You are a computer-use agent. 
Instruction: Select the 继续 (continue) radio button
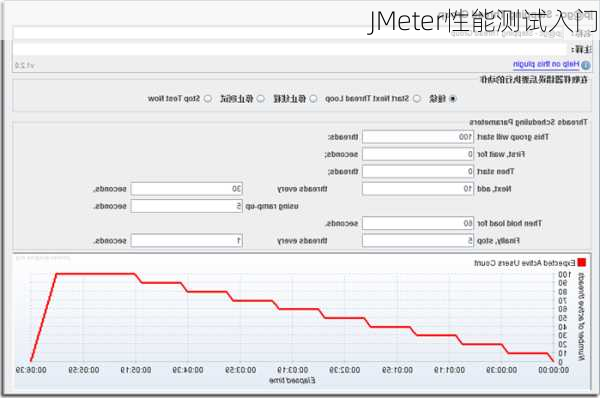[453, 99]
